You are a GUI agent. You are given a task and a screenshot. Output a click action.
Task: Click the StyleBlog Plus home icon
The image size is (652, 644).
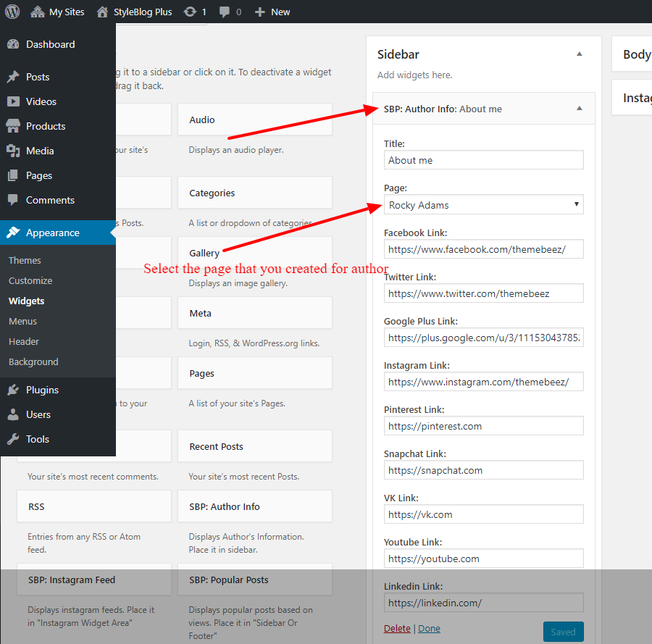[102, 12]
